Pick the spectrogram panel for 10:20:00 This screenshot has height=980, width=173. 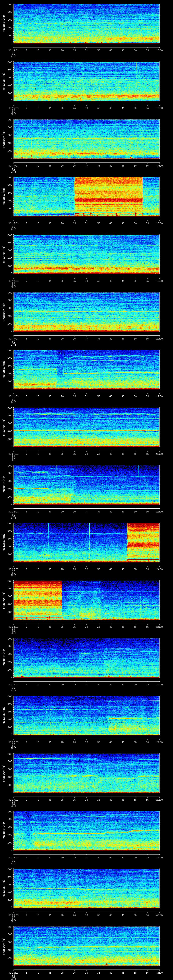(86, 369)
